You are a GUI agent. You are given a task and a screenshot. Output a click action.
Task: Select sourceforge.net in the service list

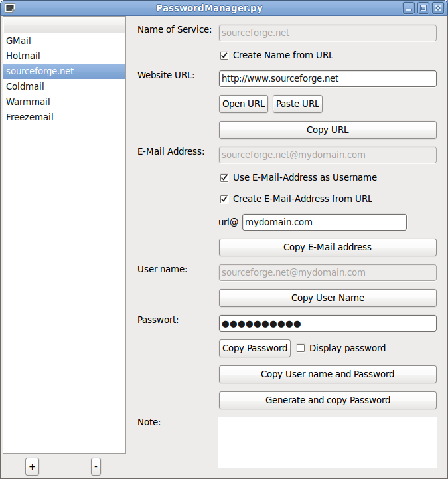(64, 71)
